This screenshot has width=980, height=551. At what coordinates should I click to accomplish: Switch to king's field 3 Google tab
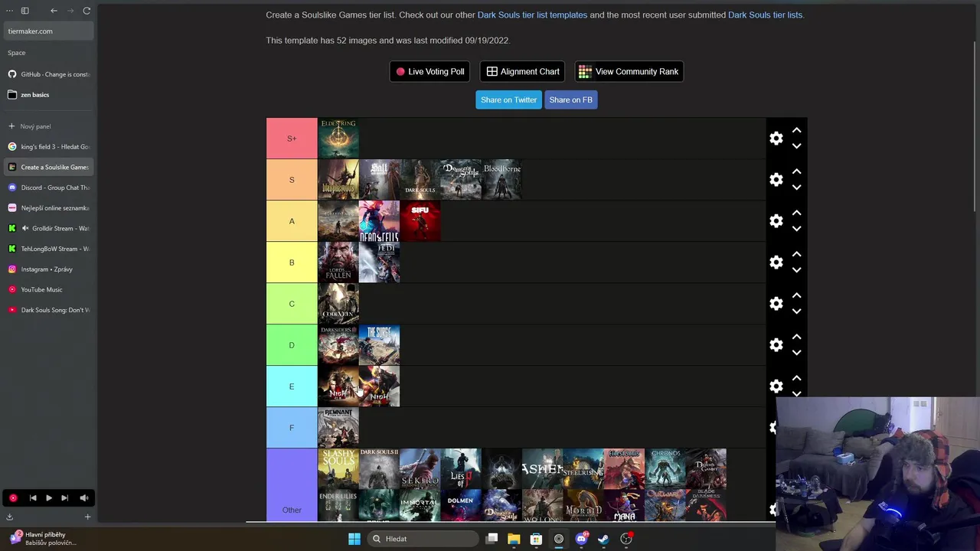pyautogui.click(x=48, y=146)
